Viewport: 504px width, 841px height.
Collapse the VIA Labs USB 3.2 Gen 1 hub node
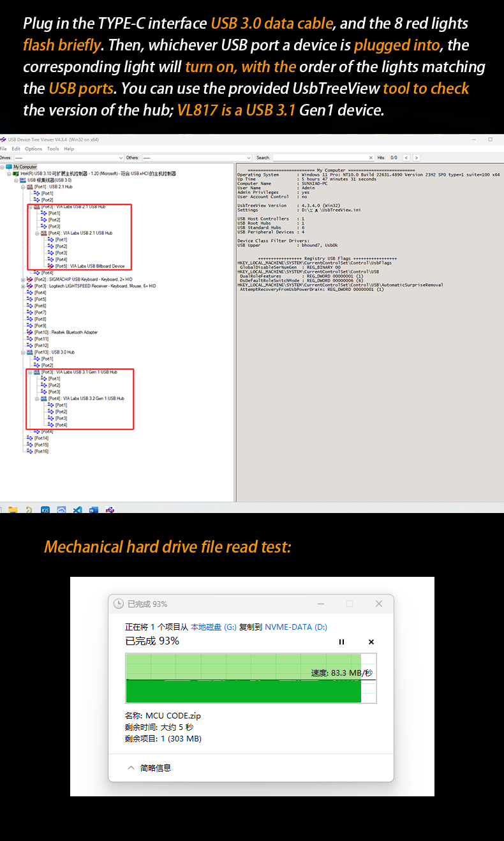(x=36, y=398)
